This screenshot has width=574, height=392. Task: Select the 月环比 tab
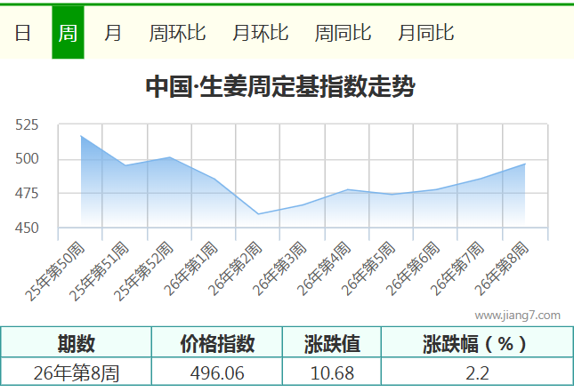pos(260,33)
